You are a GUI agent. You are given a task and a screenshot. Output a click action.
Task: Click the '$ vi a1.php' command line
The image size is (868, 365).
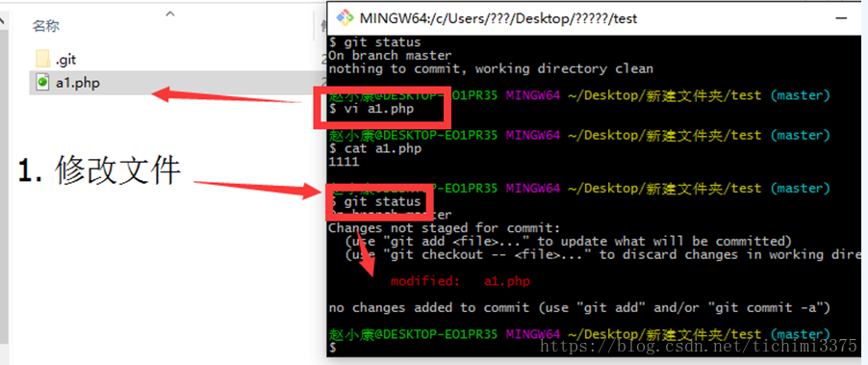(371, 109)
